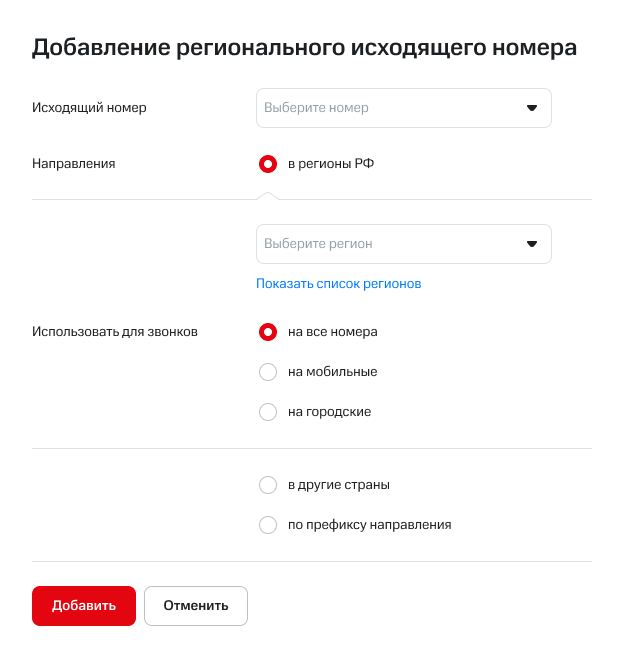Enable the 'по префиксу направления' radio circle

[267, 525]
